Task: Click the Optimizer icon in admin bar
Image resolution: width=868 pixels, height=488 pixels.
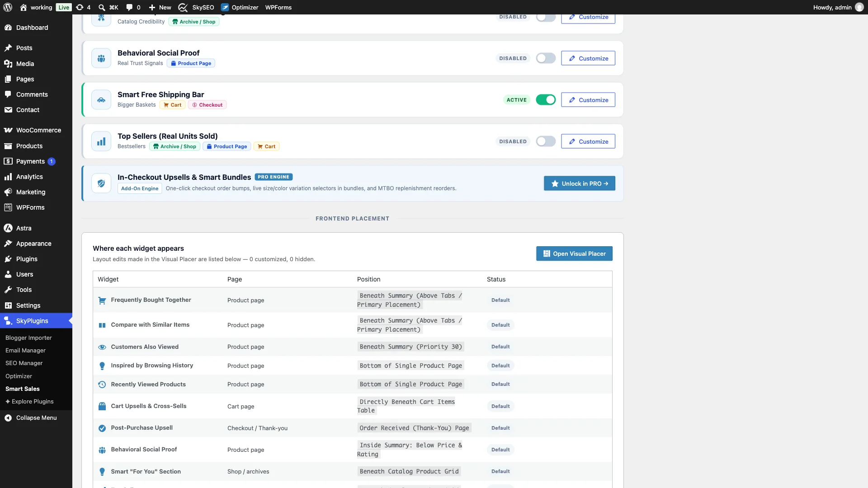Action: (x=225, y=7)
